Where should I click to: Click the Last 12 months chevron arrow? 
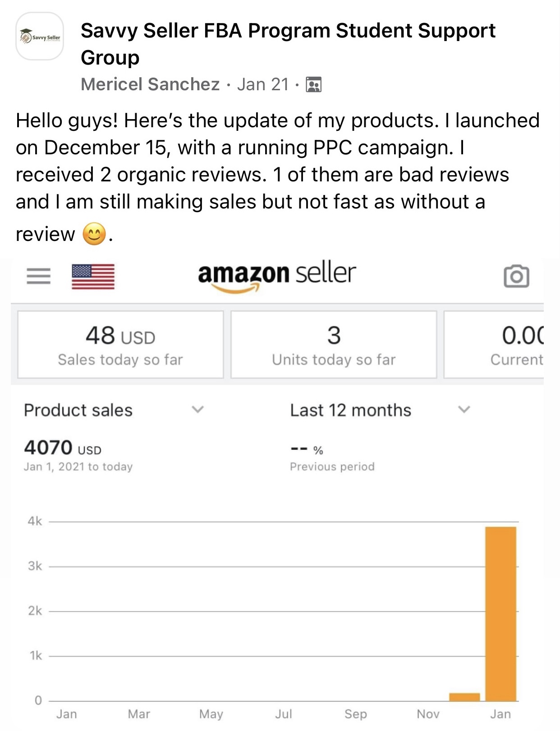point(464,410)
